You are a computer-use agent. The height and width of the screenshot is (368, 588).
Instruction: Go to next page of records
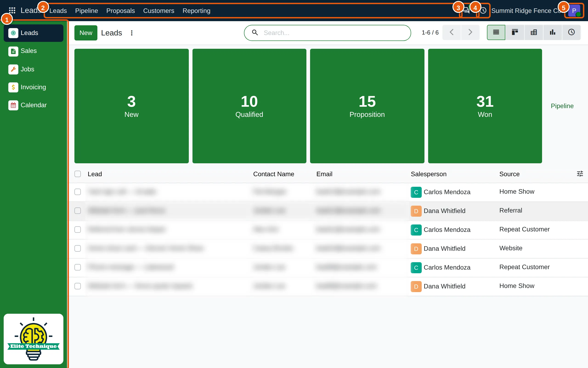470,32
